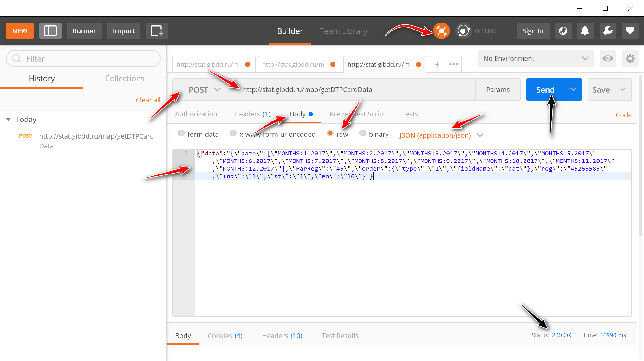Expand the No Environment dropdown
The image size is (644, 361).
[535, 58]
